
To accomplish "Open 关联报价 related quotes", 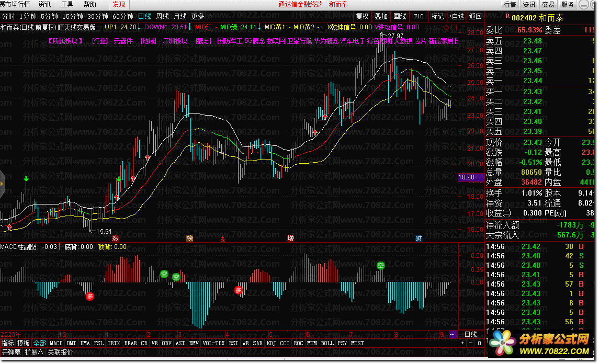I will [x=60, y=352].
